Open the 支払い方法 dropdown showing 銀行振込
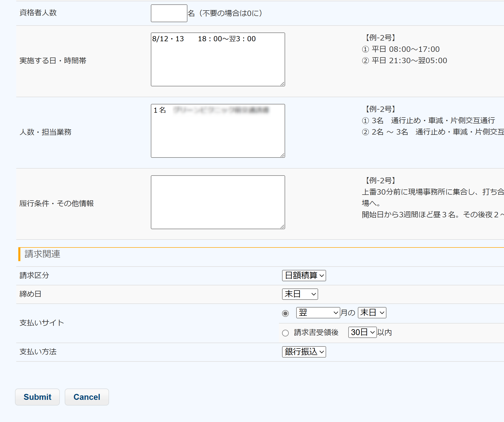This screenshot has height=422, width=504. point(304,352)
